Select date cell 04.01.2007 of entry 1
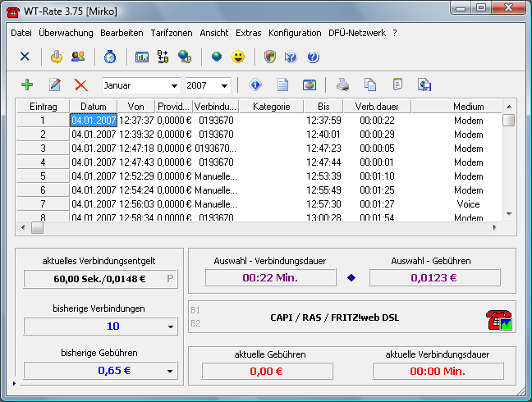Image resolution: width=532 pixels, height=402 pixels. tap(94, 121)
